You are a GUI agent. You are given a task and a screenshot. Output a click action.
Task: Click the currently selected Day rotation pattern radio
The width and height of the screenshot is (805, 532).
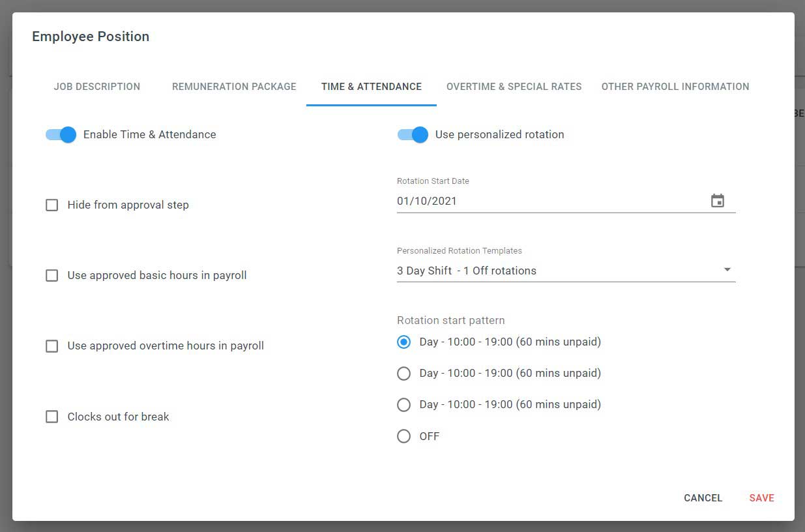[404, 342]
